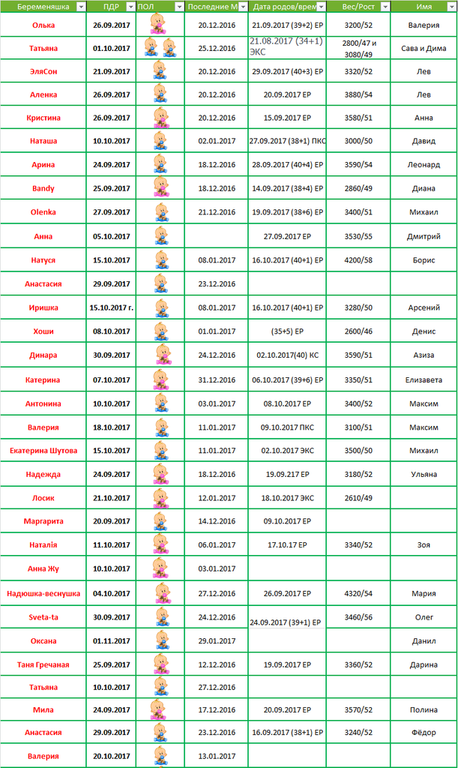Open the Дата родов column filter arrow
This screenshot has height=768, width=458.
321,6
